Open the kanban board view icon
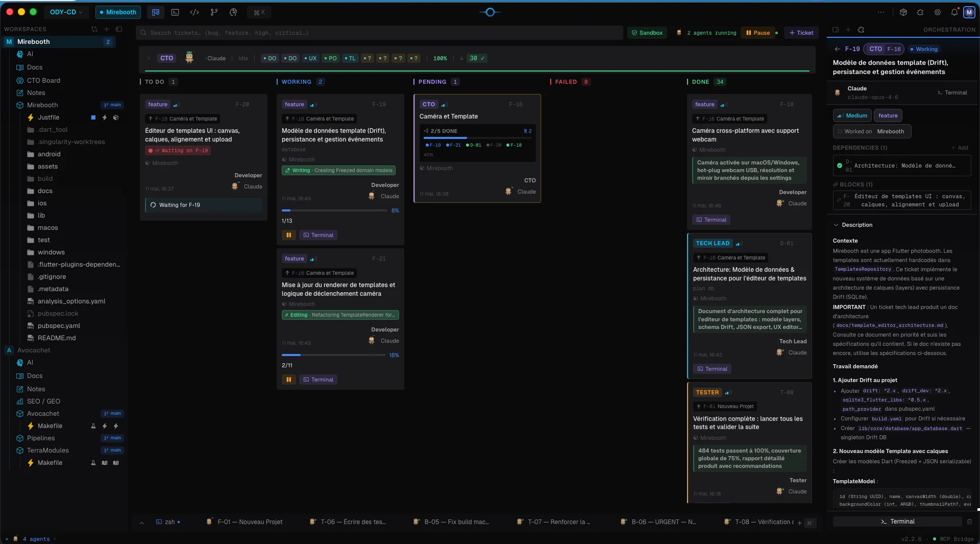This screenshot has width=980, height=544. (x=156, y=12)
